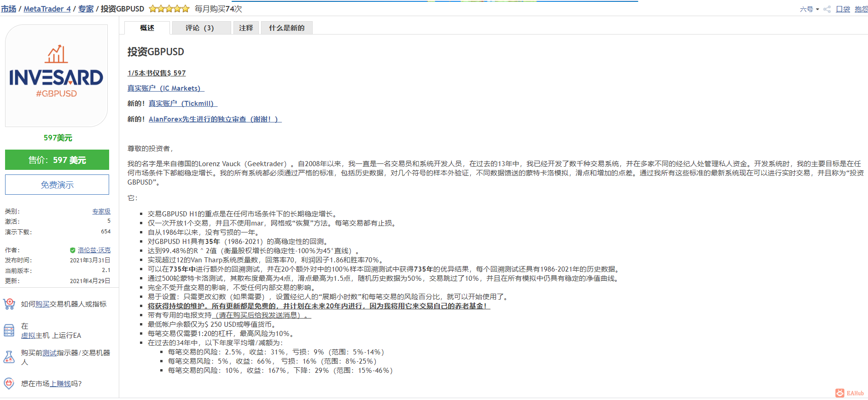Click the 每笔交易的风险: 10% sub-bullet
The height and width of the screenshot is (400, 868).
280,371
